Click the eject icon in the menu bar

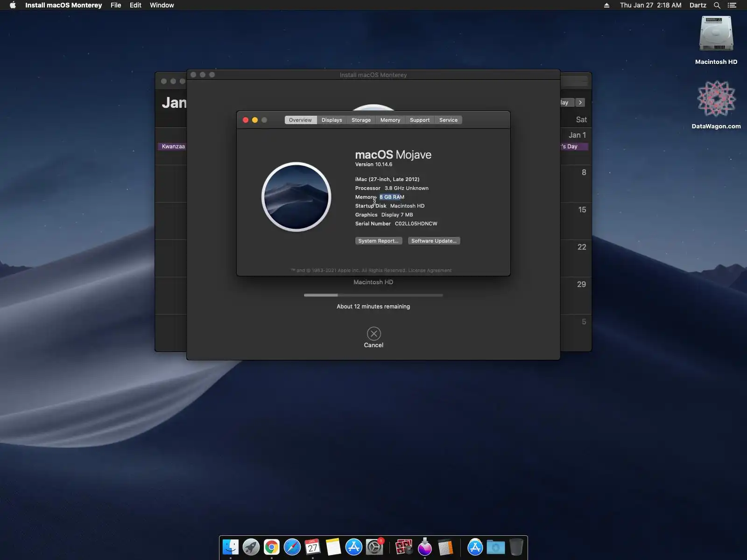tap(606, 5)
